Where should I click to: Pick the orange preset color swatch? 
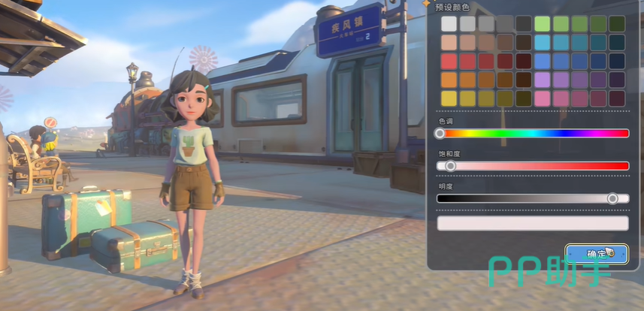449,80
